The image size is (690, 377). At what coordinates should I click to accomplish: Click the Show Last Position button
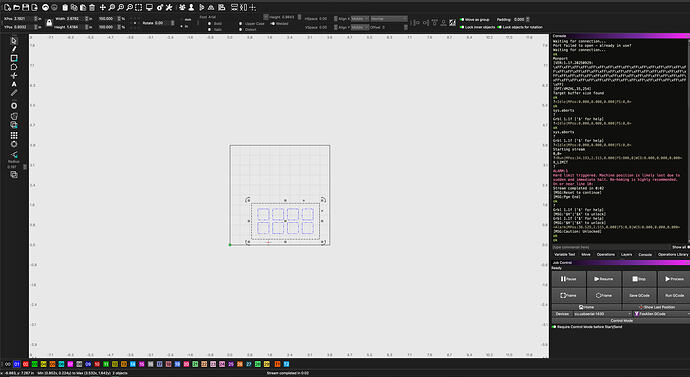pyautogui.click(x=656, y=307)
